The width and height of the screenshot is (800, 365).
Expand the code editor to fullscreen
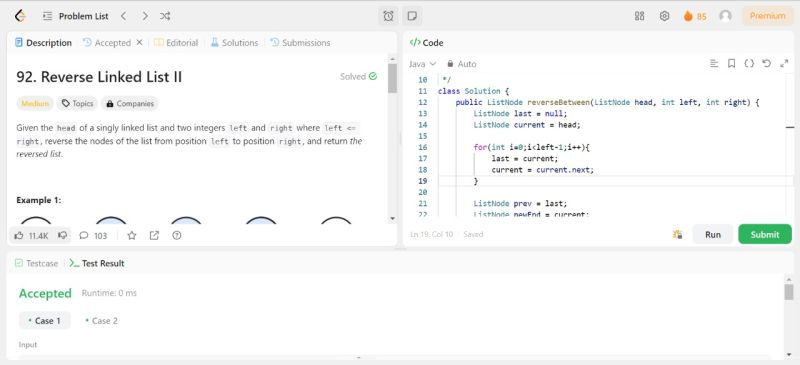click(784, 63)
